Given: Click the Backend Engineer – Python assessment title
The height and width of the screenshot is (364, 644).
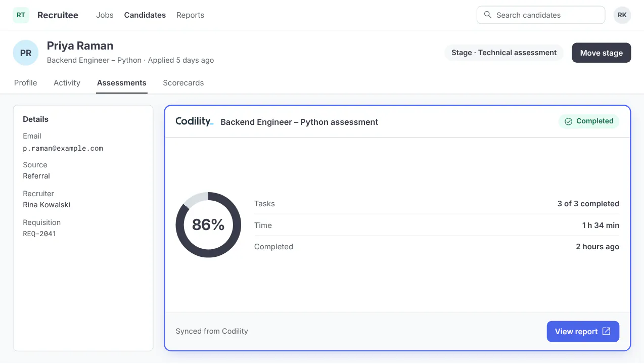Looking at the screenshot, I should 299,122.
